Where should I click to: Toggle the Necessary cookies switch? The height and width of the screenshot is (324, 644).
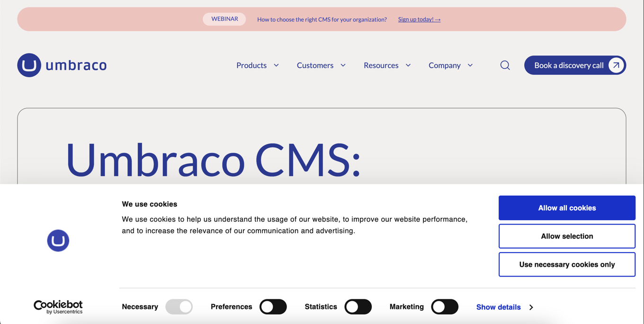coord(179,307)
